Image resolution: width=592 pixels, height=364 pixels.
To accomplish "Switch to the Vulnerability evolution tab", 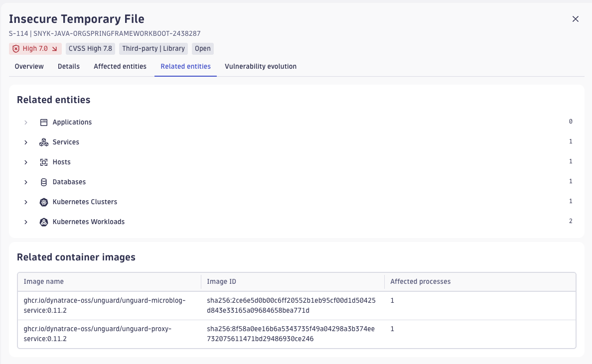I will [260, 66].
